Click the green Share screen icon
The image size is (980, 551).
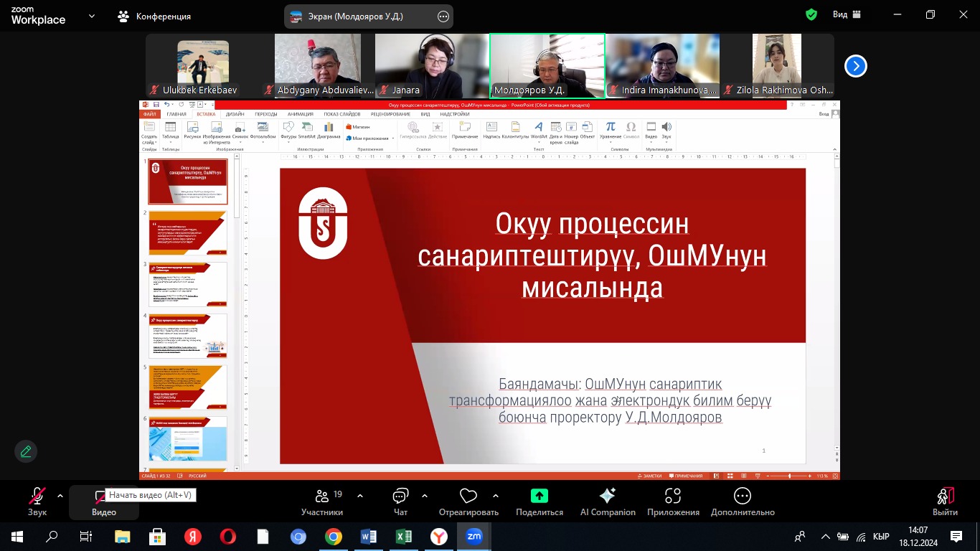click(x=539, y=496)
